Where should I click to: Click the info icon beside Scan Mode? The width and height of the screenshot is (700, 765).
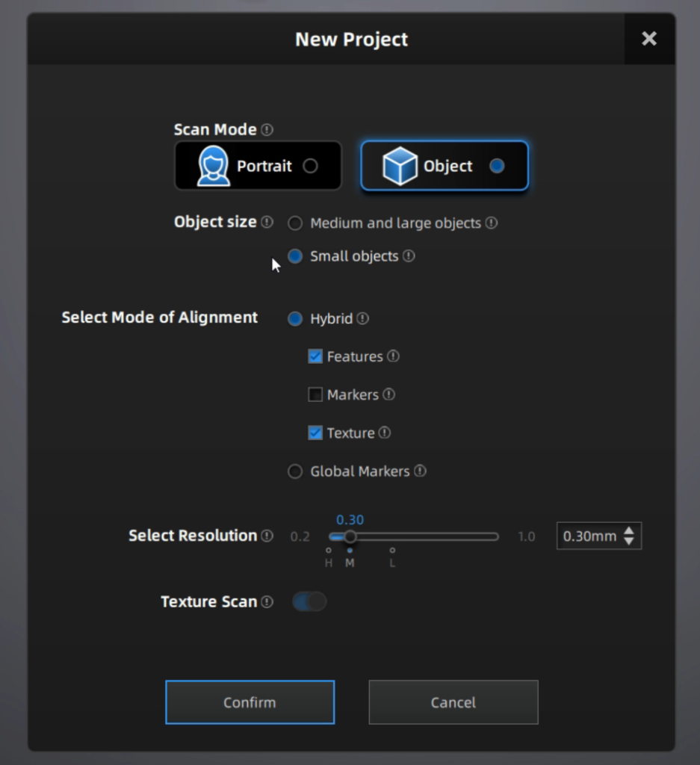coord(267,130)
